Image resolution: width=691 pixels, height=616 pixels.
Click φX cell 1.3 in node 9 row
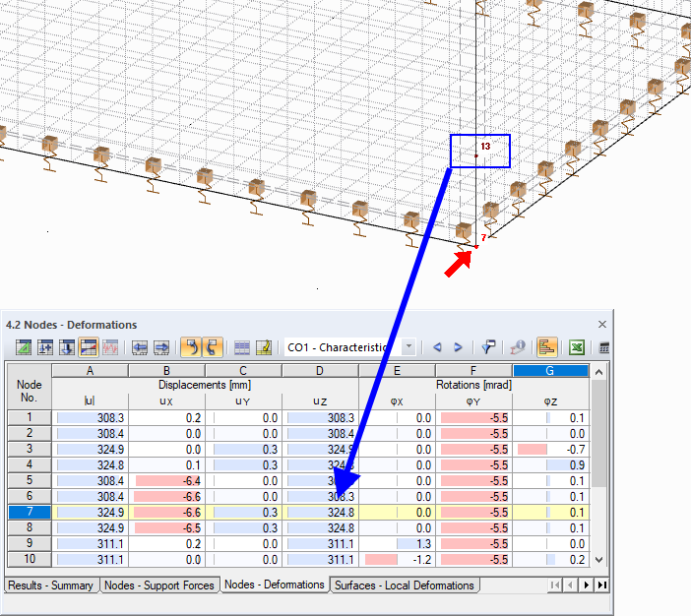click(397, 544)
